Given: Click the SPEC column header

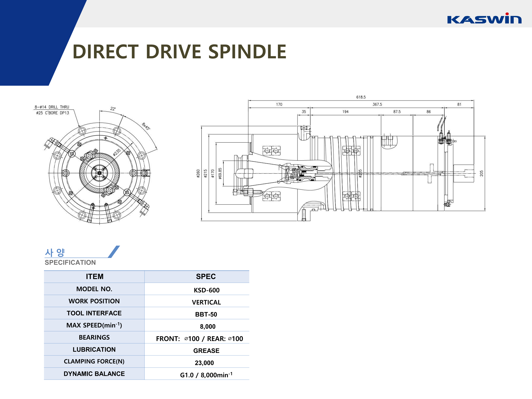Looking at the screenshot, I should (x=206, y=277).
